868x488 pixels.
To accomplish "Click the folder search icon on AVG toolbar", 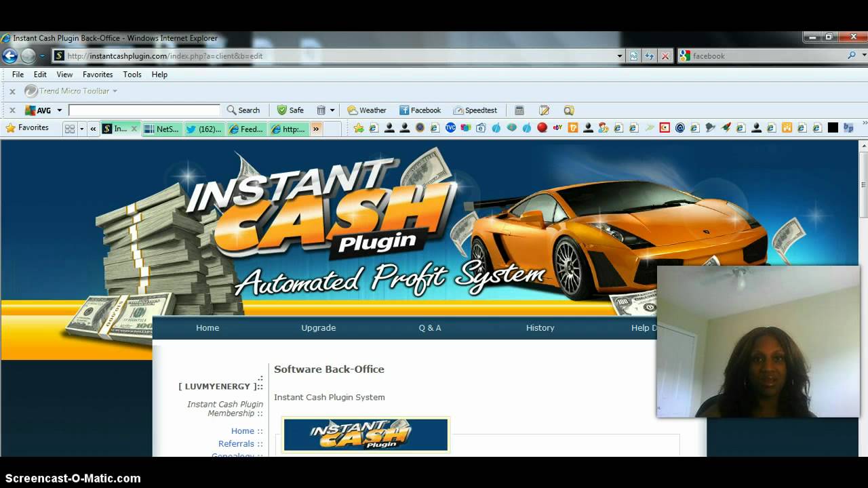I will click(569, 110).
